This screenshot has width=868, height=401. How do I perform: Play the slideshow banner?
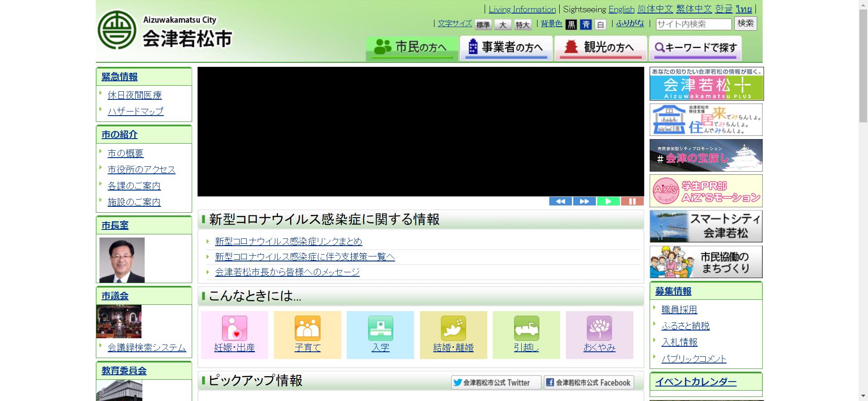[608, 201]
